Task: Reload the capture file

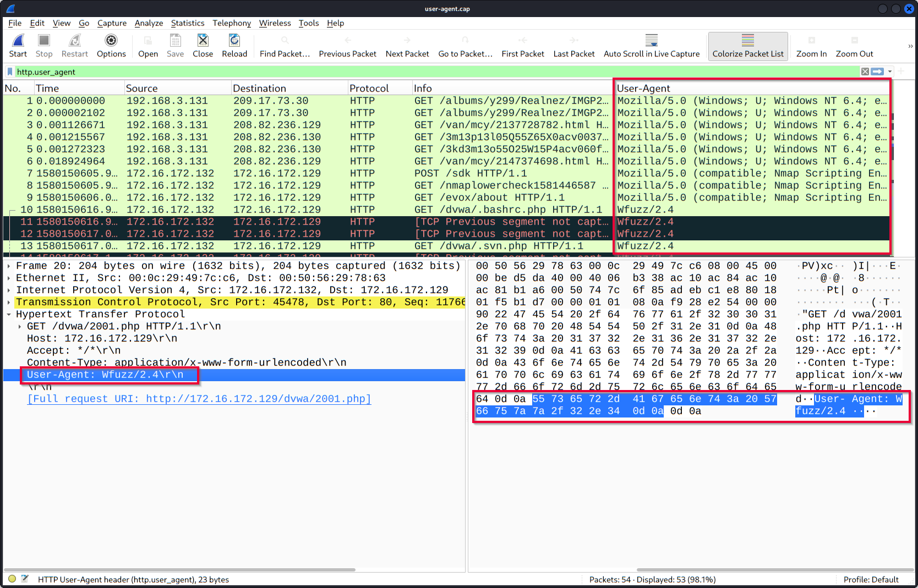Action: tap(234, 41)
